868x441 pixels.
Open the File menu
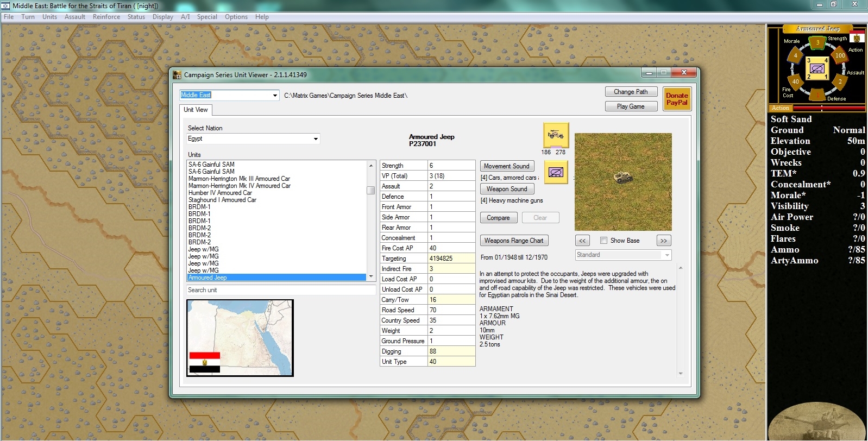click(9, 17)
